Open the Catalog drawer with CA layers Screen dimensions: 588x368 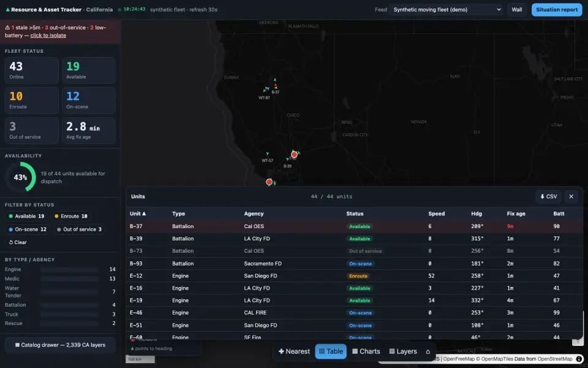60,345
